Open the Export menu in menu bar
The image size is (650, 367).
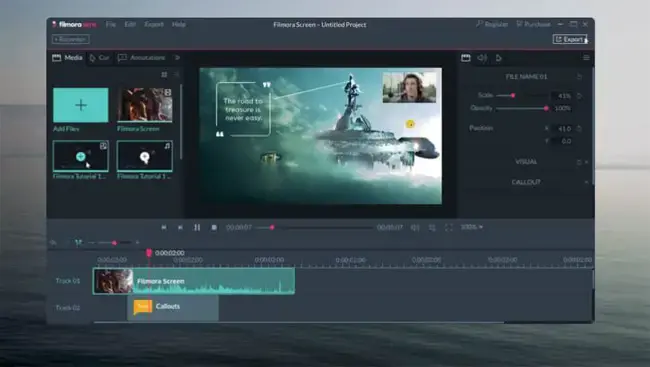154,24
